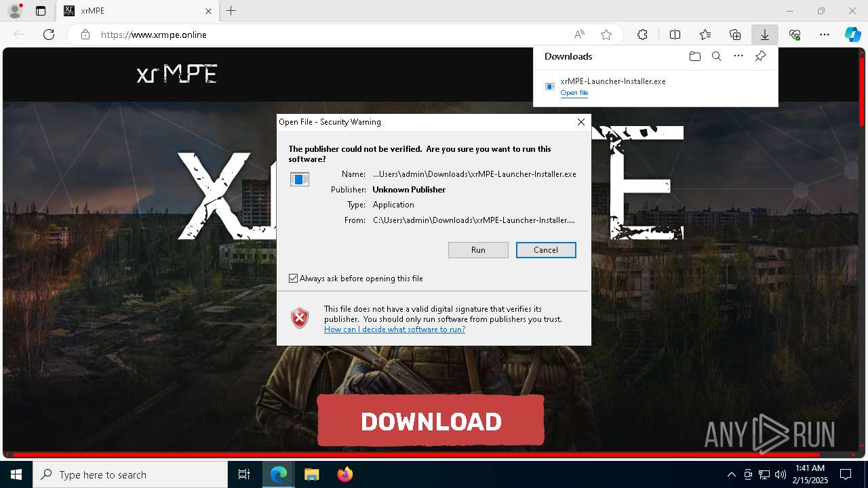Close the xrMPE browser tab

[208, 11]
